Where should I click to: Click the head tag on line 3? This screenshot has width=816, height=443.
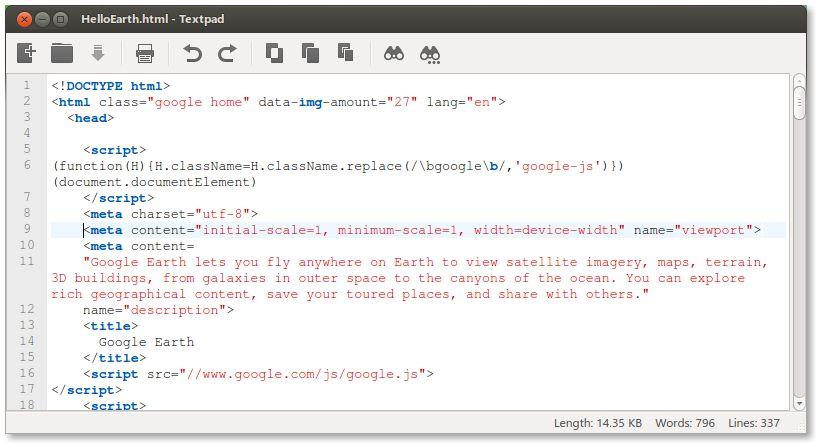91,118
